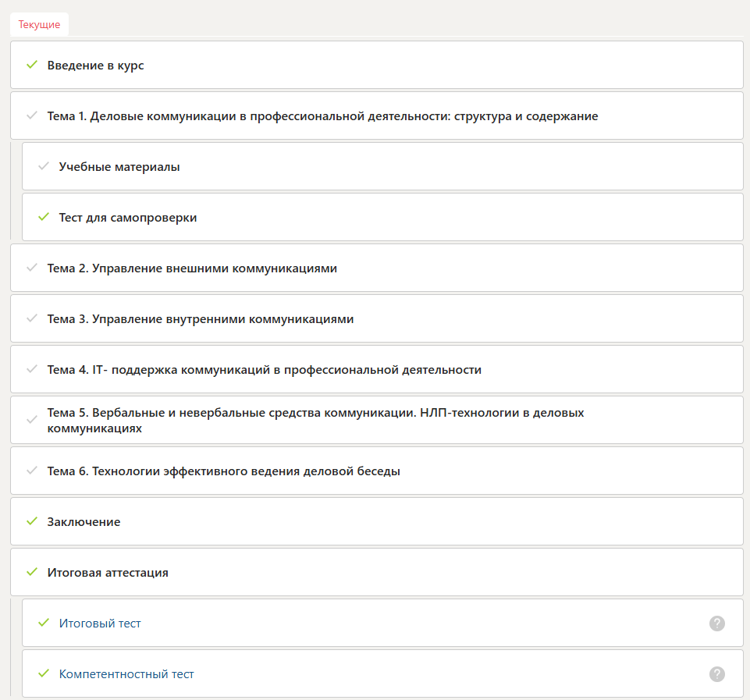Expand Тема 3 Управление внутренними коммуникациями

coord(201,319)
